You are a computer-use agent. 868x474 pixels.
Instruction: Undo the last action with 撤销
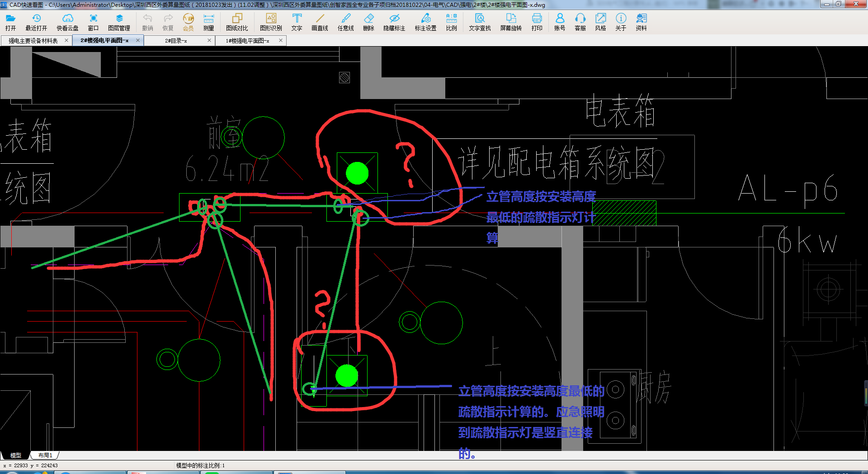tap(147, 22)
